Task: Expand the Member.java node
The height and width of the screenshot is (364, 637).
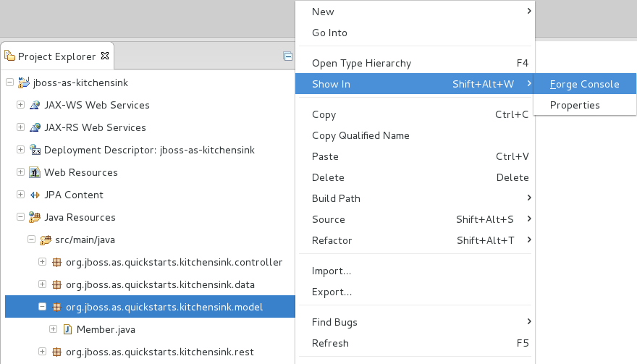Action: tap(53, 329)
